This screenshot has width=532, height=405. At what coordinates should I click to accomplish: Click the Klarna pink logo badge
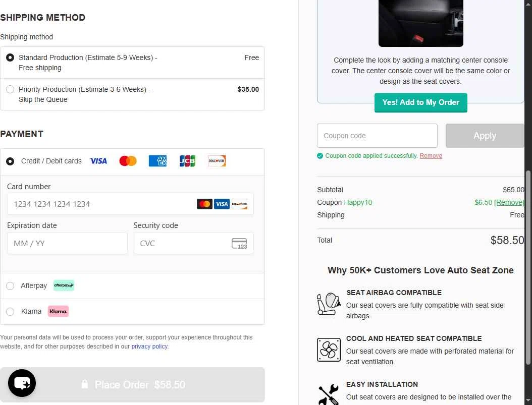click(58, 311)
